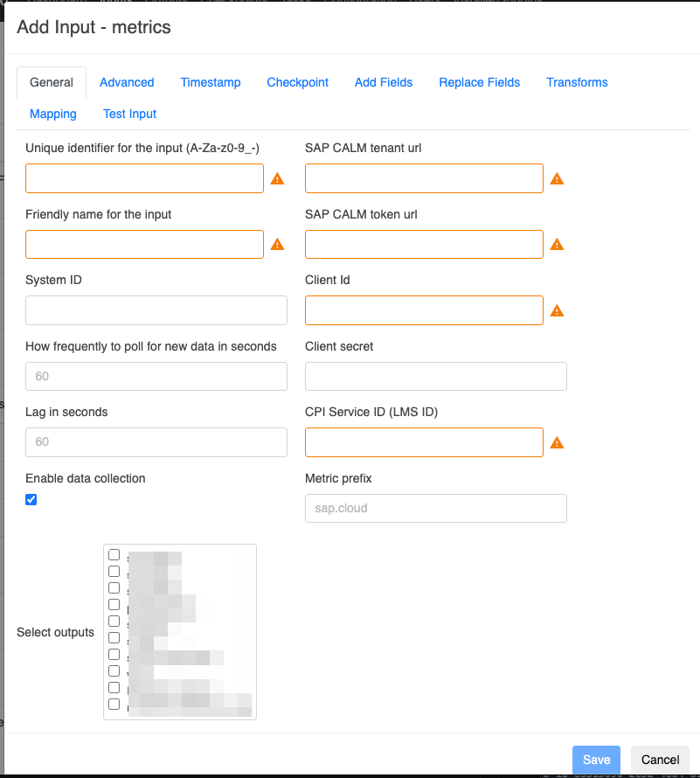Open the Test Input tab
Screen dimensions: 700x778
129,114
